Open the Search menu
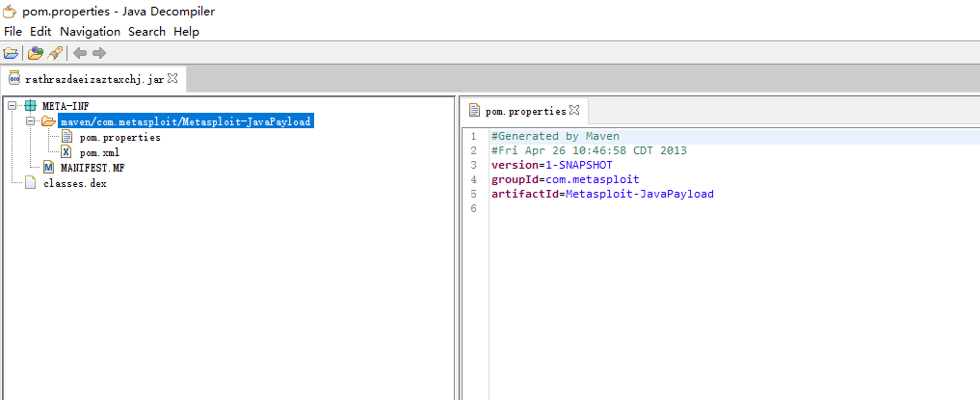The image size is (980, 400). (x=146, y=31)
